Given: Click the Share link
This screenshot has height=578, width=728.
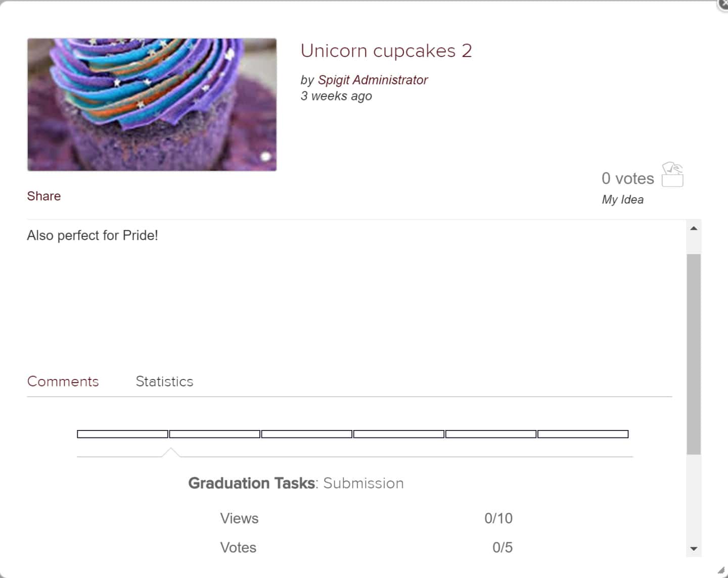Looking at the screenshot, I should coord(44,196).
